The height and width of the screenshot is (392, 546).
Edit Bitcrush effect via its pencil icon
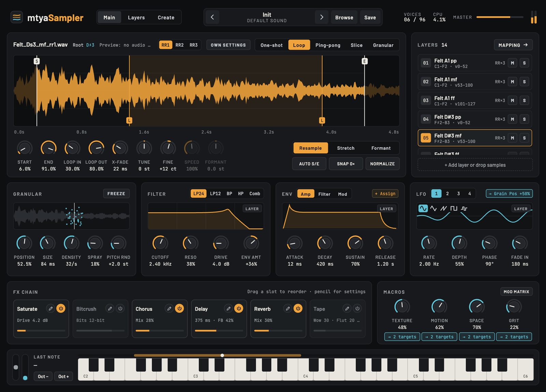pyautogui.click(x=110, y=308)
